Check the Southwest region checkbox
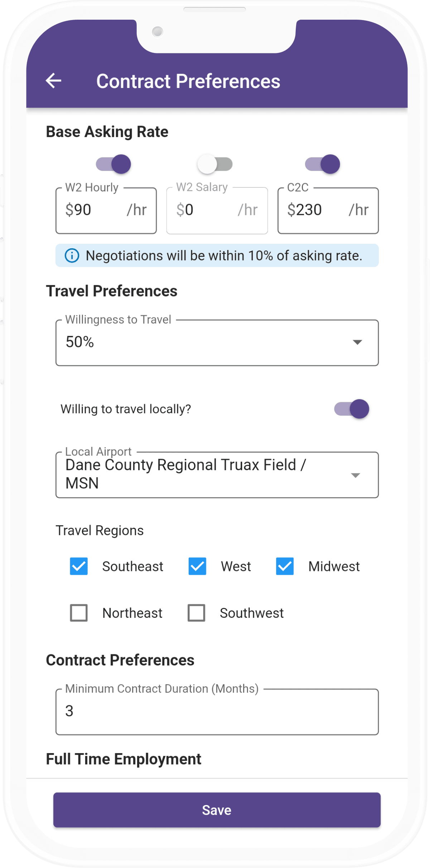430x868 pixels. [x=197, y=613]
